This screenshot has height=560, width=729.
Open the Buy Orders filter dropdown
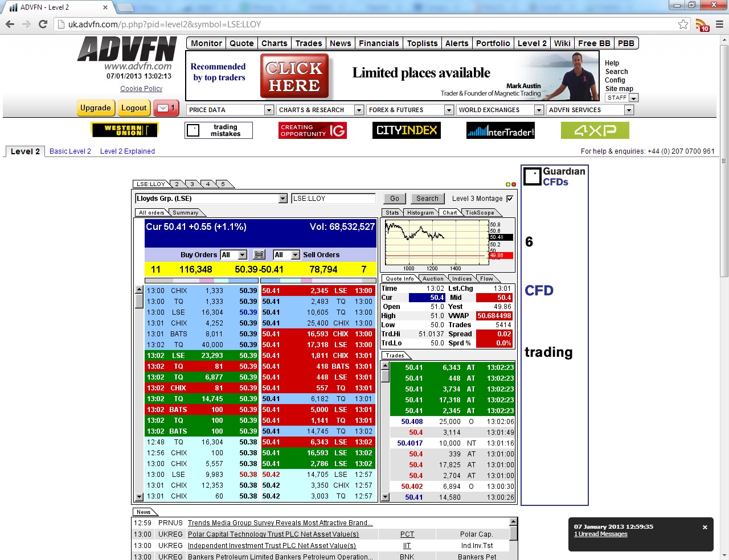click(x=243, y=255)
